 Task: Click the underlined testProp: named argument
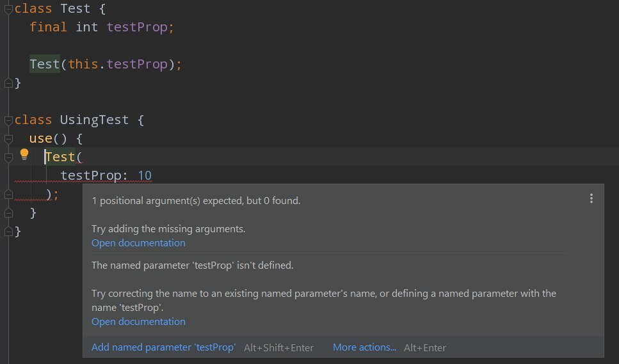pos(94,175)
